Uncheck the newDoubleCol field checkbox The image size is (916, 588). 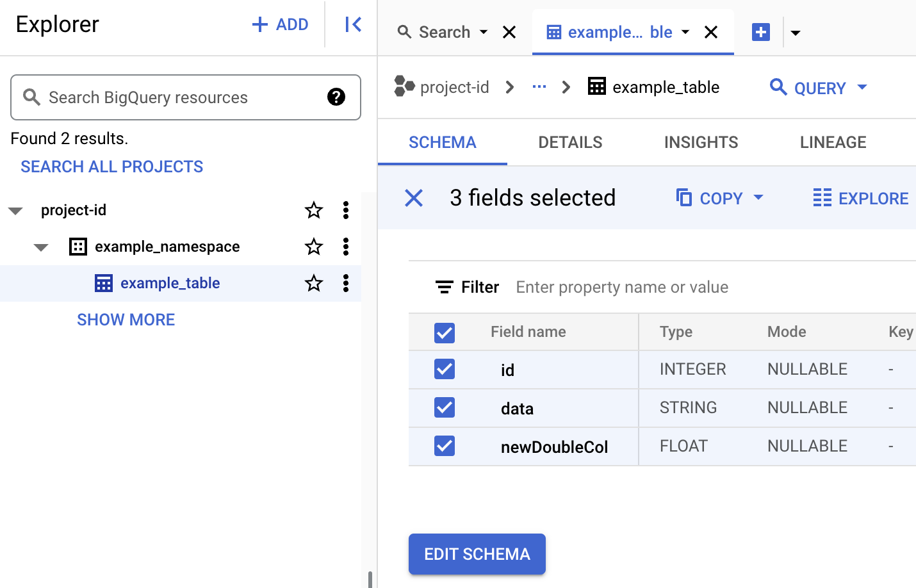445,446
